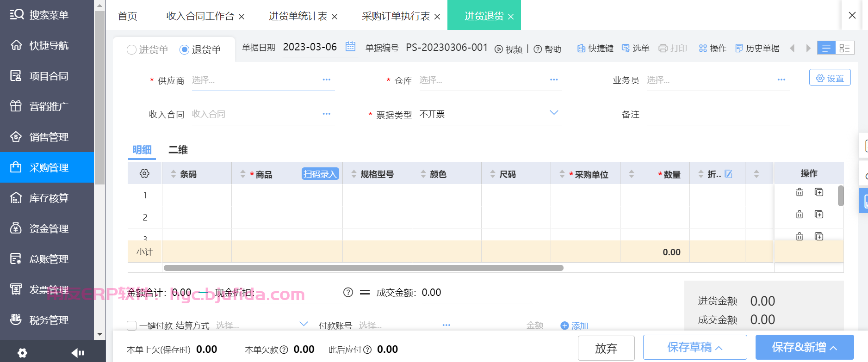
Task: Add a row after row 2
Action: (819, 215)
